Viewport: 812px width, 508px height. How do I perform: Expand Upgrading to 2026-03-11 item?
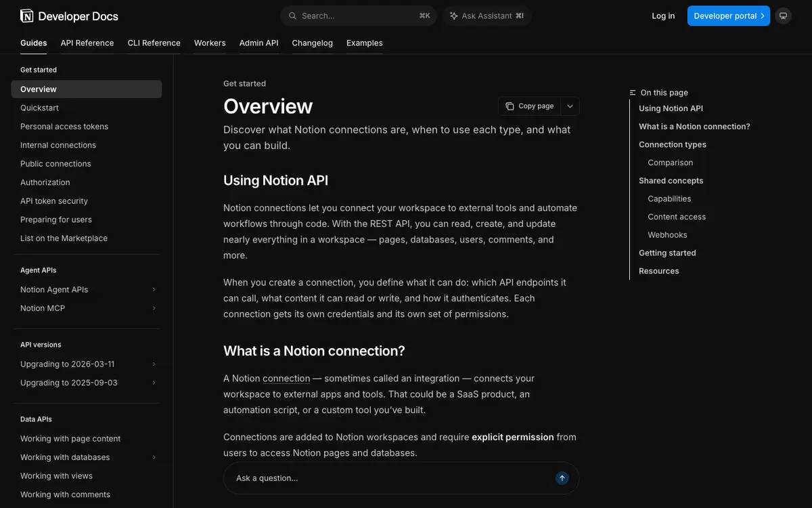point(154,364)
